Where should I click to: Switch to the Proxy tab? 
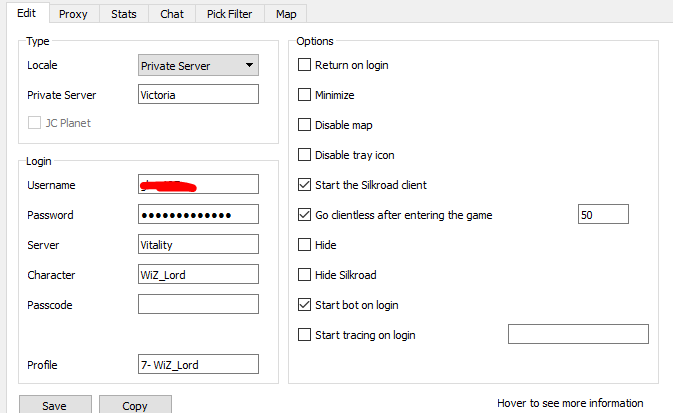(x=73, y=14)
